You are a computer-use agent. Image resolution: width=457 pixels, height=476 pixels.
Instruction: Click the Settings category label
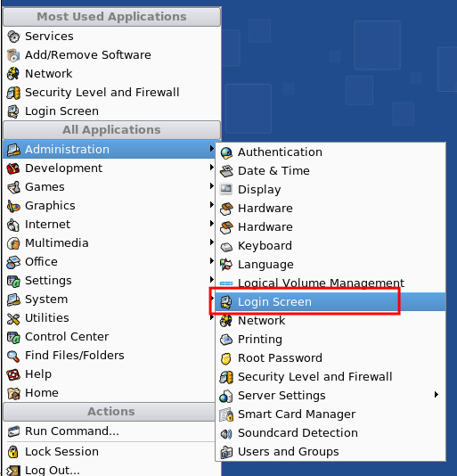[48, 281]
